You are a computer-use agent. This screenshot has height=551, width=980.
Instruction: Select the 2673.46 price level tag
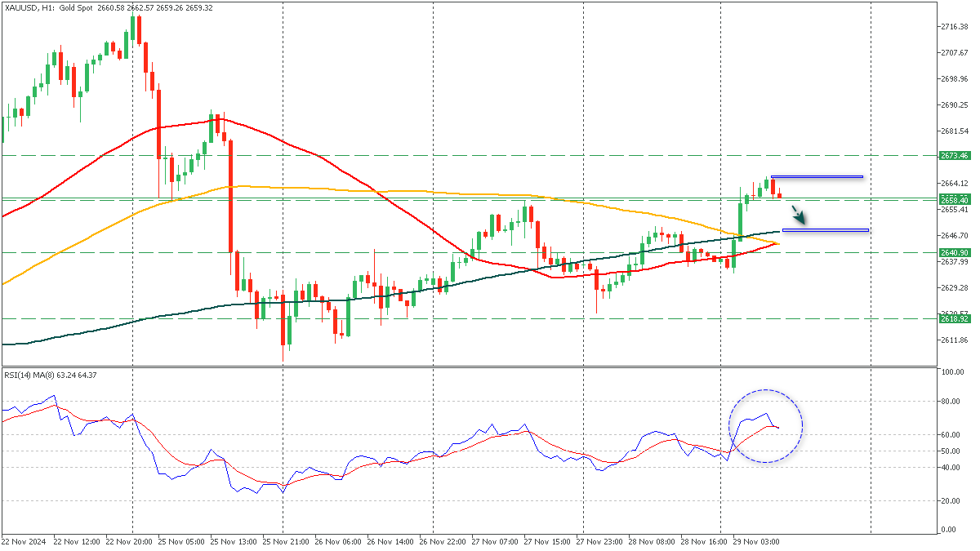coord(954,155)
